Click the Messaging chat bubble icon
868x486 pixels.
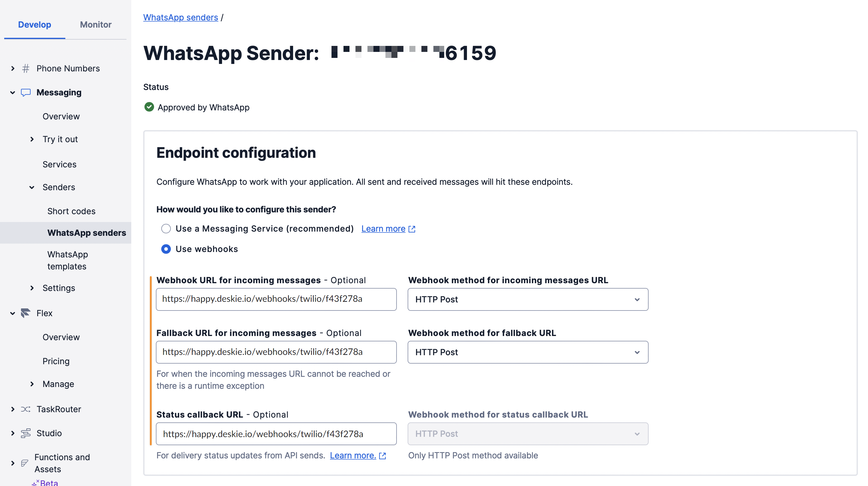click(x=25, y=92)
